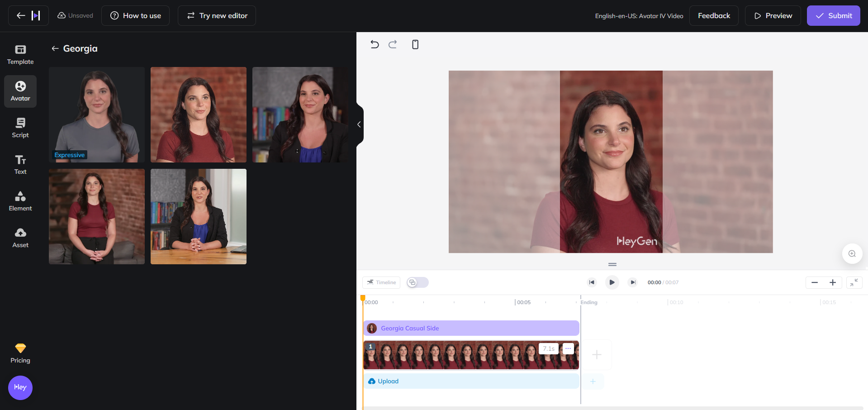868x410 pixels.
Task: Select Georgia standing in red shirt thumbnail
Action: (97, 216)
